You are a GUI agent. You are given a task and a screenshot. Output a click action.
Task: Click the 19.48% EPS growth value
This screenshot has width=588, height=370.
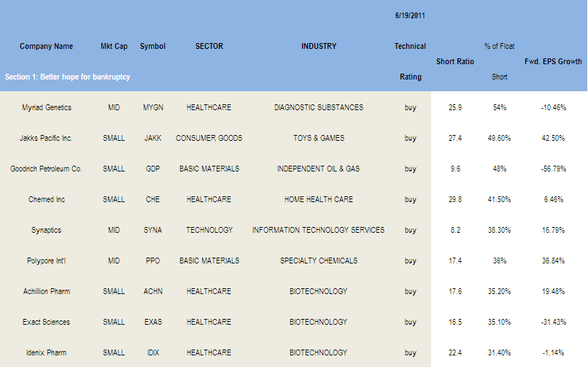pos(553,291)
